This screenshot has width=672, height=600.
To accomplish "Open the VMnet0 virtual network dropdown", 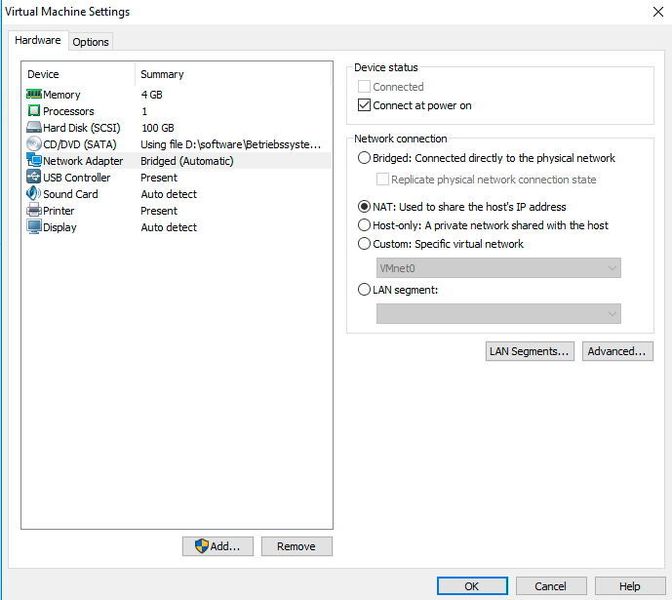I will (498, 268).
